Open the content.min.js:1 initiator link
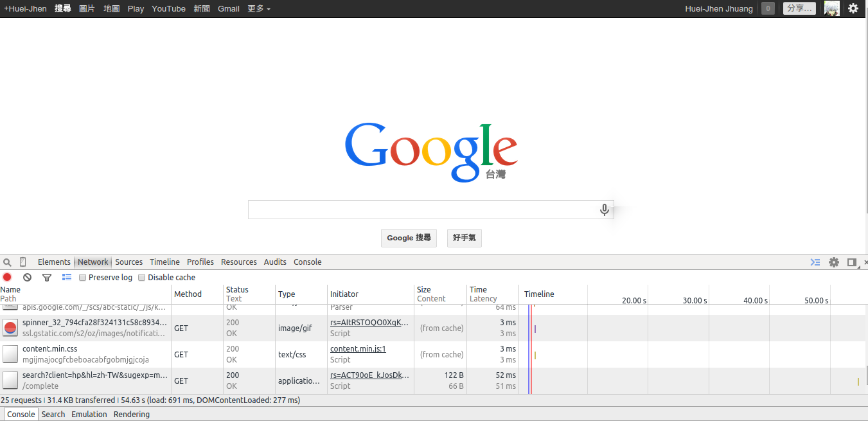 coord(358,349)
